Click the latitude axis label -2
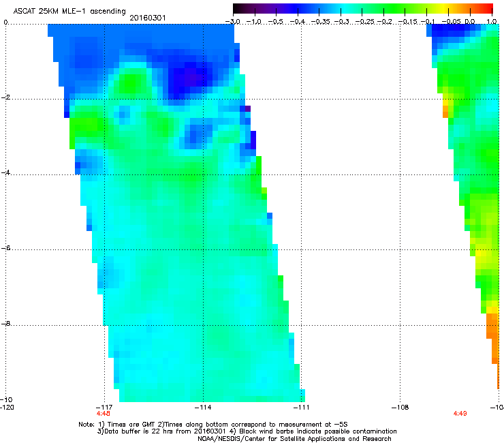Viewport: 504px width, 443px height. (x=5, y=97)
